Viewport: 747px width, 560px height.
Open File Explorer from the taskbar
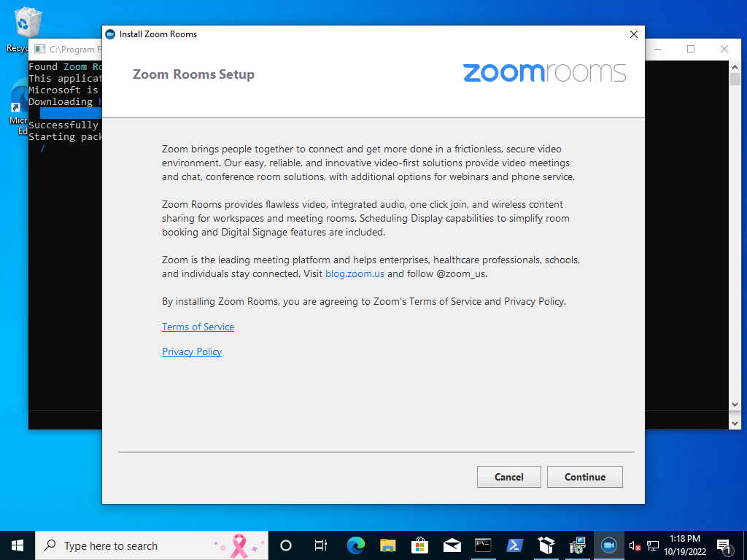pyautogui.click(x=387, y=545)
